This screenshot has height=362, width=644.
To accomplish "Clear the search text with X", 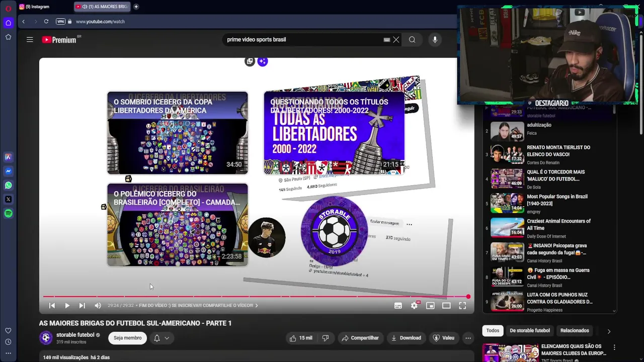I will [396, 40].
